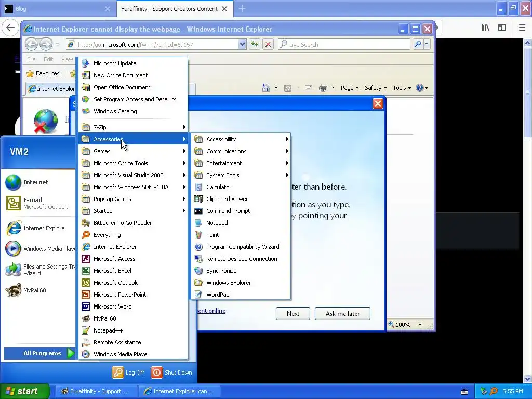Expand the Accessibility submenu
Screen dimensions: 532x399
[x=241, y=139]
